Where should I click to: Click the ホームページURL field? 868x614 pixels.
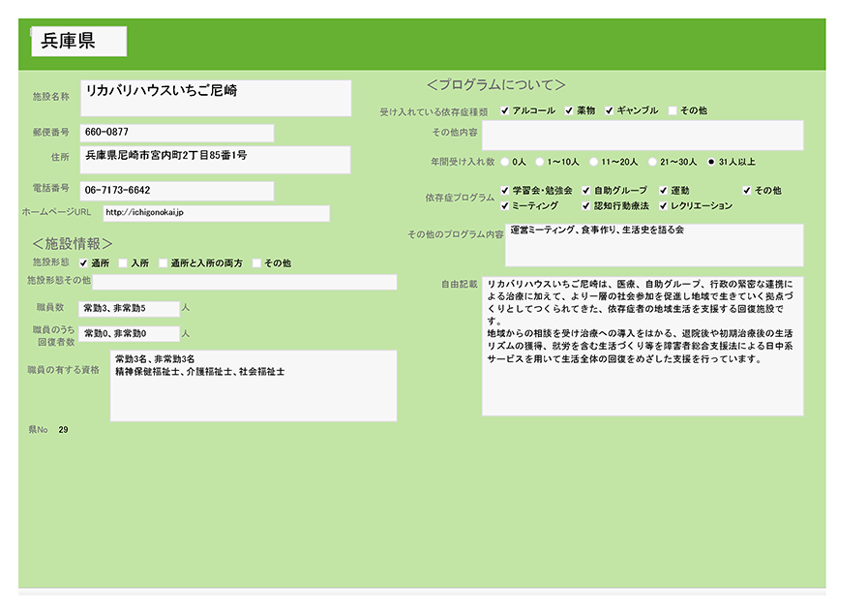[214, 213]
